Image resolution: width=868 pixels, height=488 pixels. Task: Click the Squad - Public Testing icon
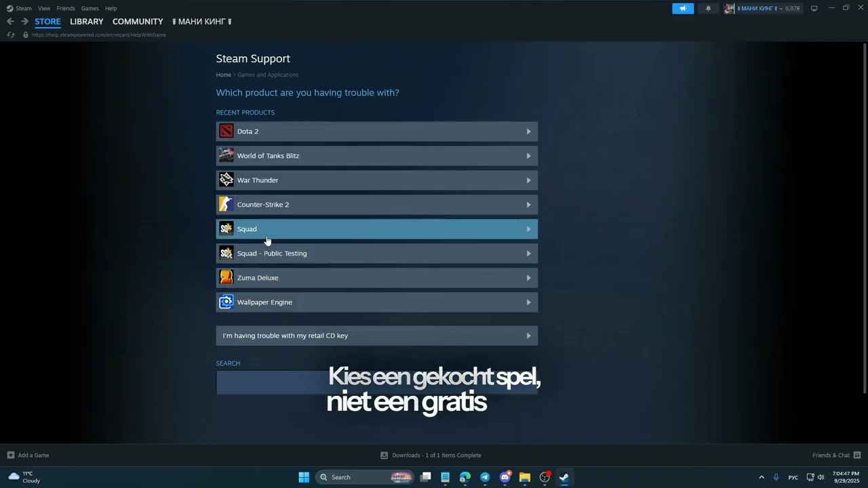[226, 253]
